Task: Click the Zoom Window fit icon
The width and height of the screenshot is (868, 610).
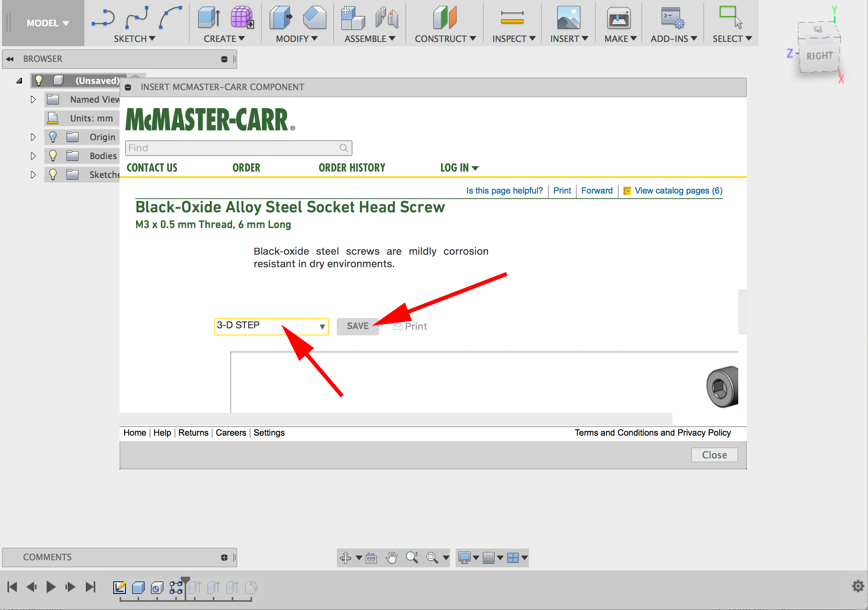Action: (432, 558)
